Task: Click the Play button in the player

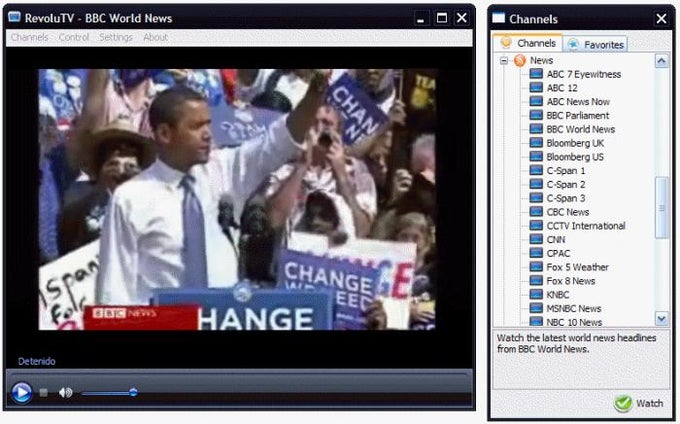Action: 21,393
